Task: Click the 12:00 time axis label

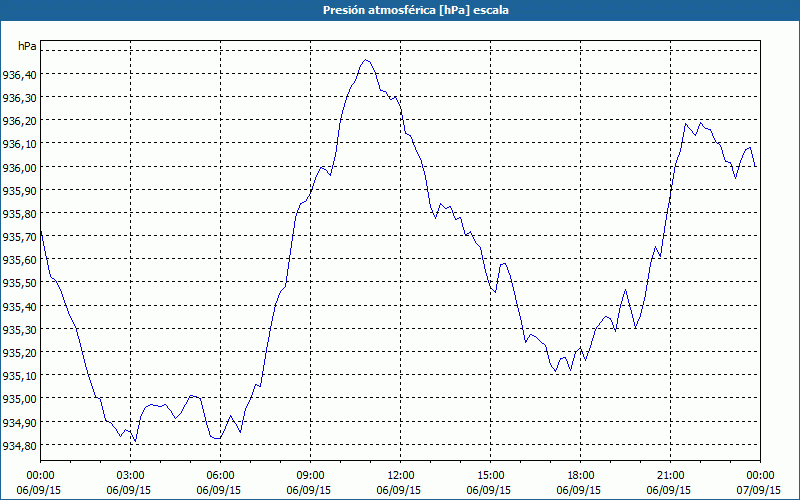Action: pos(401,476)
